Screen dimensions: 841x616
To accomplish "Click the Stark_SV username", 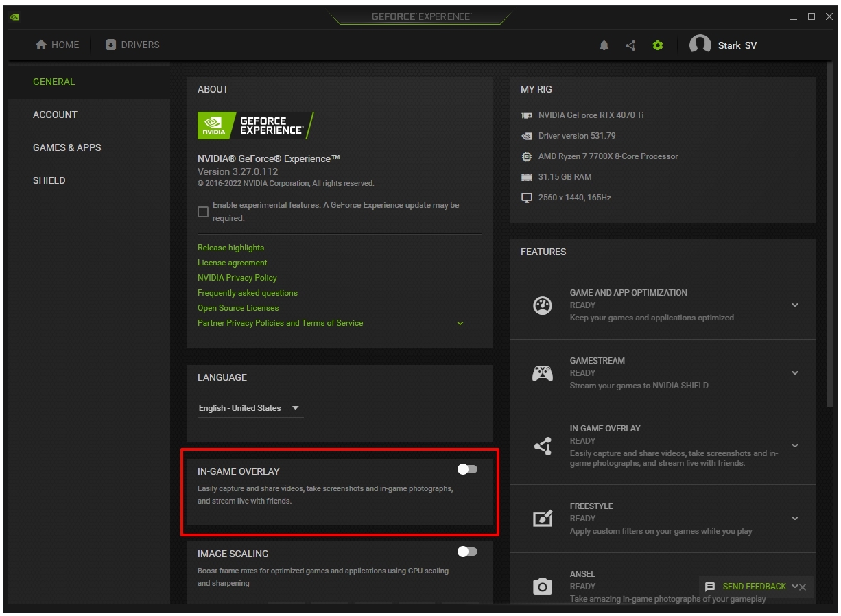I will tap(737, 45).
